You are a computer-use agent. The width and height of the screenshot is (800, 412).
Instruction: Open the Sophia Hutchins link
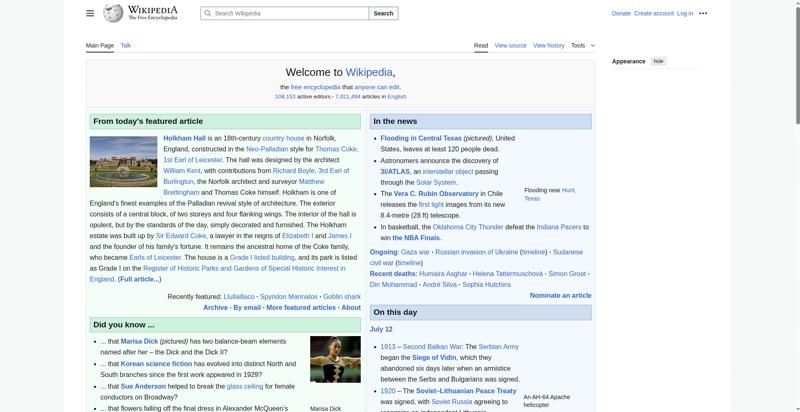tap(486, 285)
